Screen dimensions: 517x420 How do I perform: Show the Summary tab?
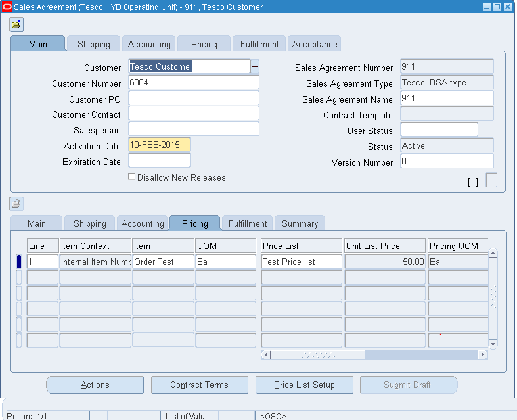300,223
